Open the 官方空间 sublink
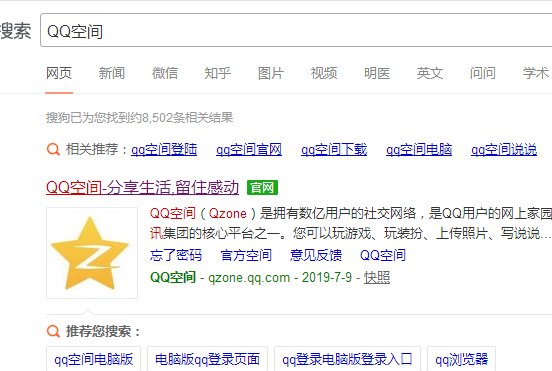Screen dimensions: 552x371 pyautogui.click(x=246, y=255)
